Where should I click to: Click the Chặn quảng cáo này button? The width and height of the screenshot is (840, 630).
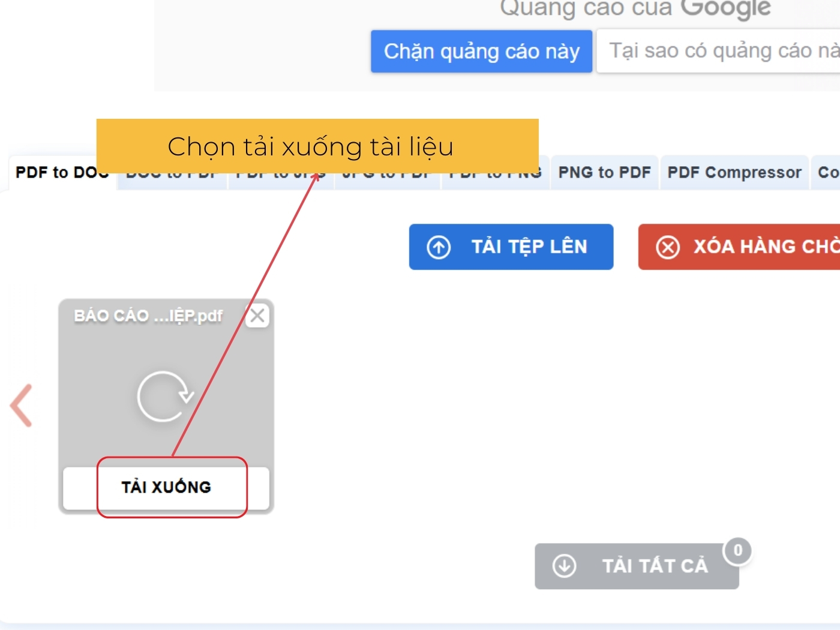(481, 52)
